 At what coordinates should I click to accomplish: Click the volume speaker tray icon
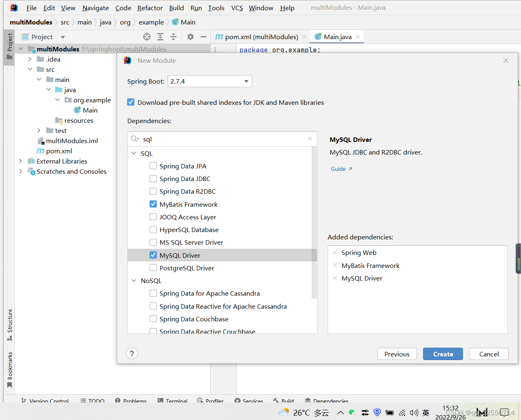[414, 413]
